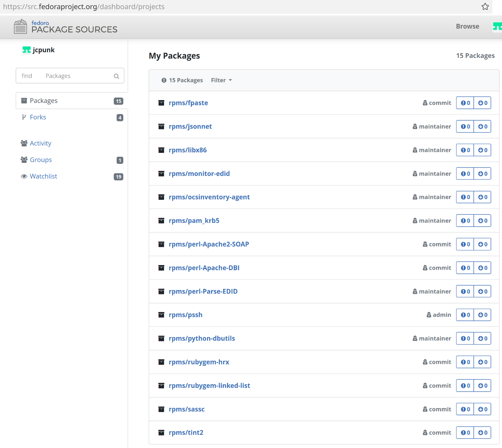Click package icon beside rpms/pssh
Viewport: 502px width, 448px height.
pyautogui.click(x=161, y=315)
